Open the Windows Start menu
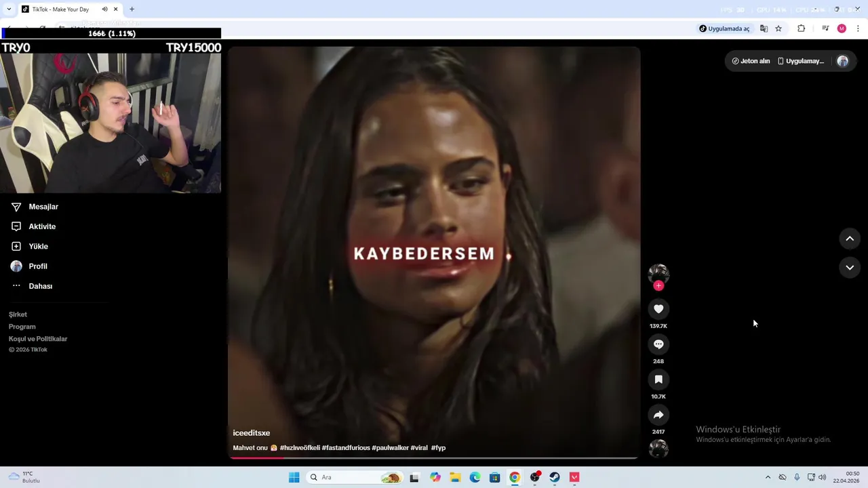868x488 pixels. point(294,477)
